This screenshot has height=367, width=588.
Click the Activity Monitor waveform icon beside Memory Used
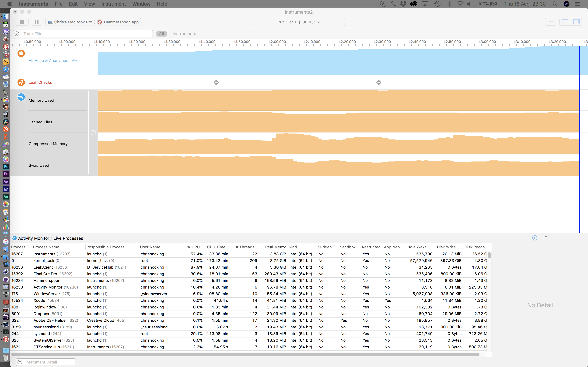click(x=21, y=97)
